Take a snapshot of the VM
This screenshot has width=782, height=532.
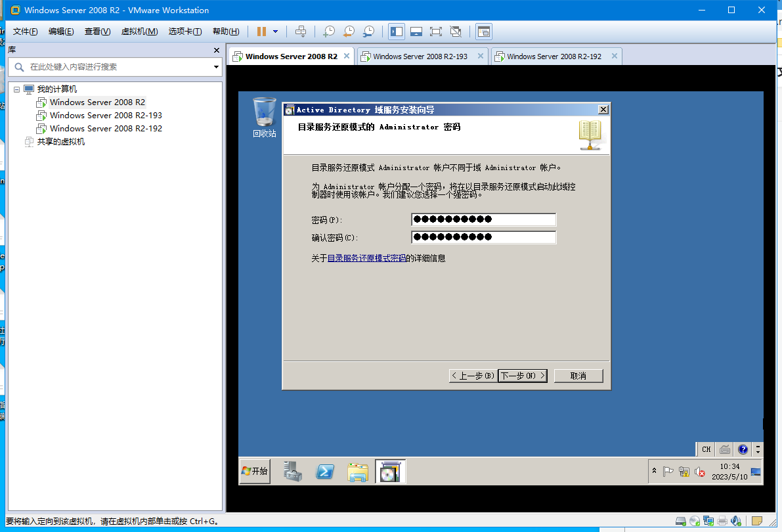[329, 32]
